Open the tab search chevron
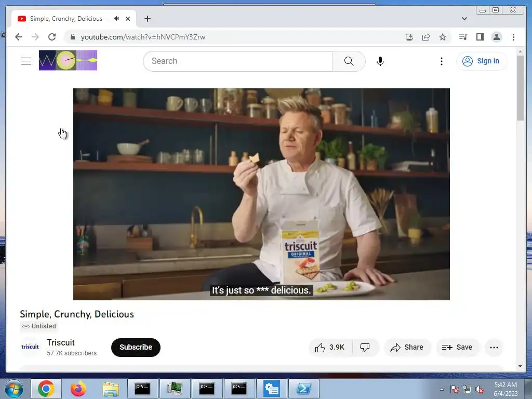 pyautogui.click(x=464, y=19)
